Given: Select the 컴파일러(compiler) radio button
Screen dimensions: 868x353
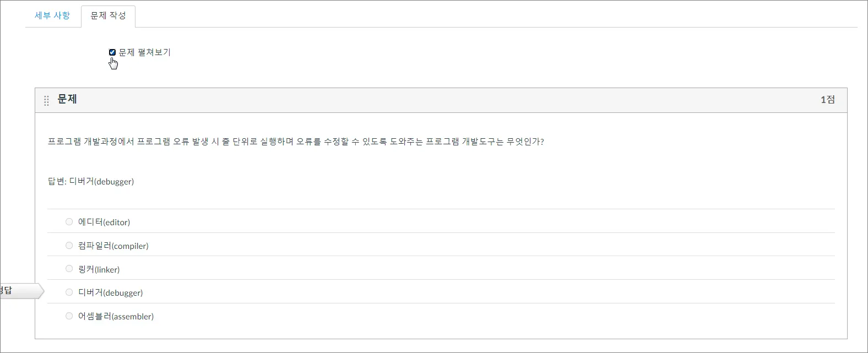Looking at the screenshot, I should tap(69, 245).
